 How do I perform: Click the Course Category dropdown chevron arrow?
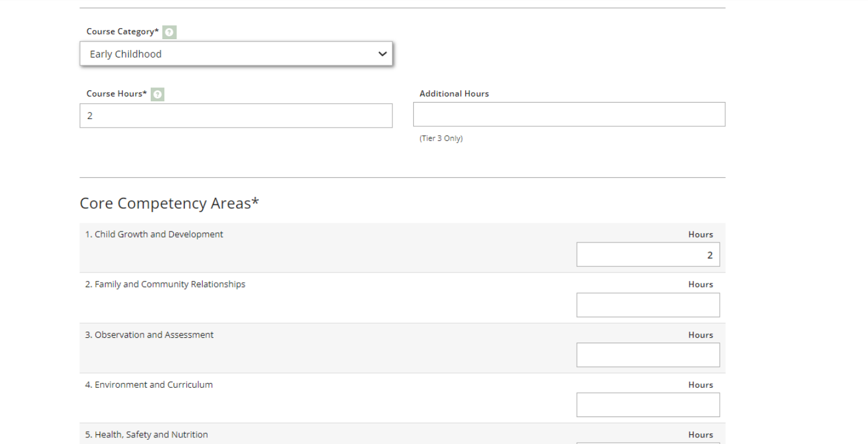[x=383, y=54]
